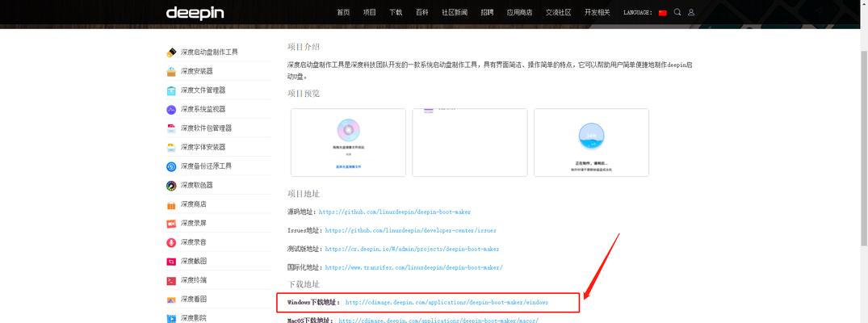Click the 深度启动盘制作工具 sidebar icon
868x323 pixels.
point(171,52)
